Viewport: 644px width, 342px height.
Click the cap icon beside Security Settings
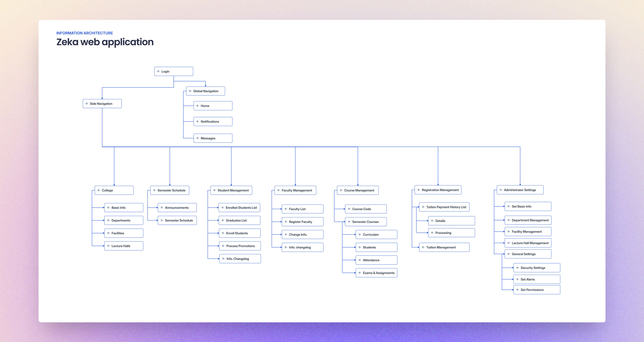[x=517, y=268]
